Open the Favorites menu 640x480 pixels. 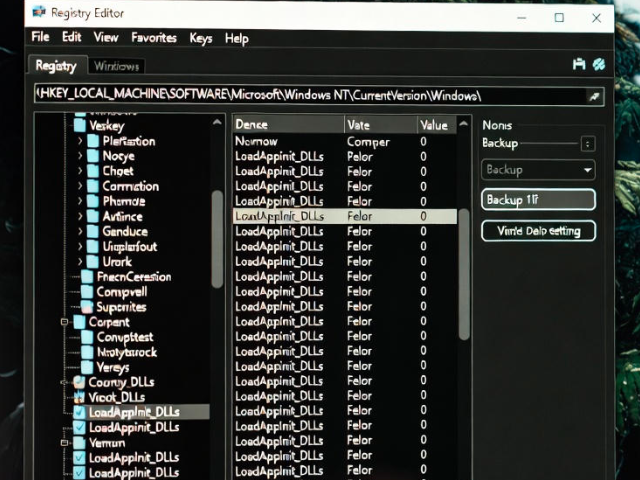pyautogui.click(x=154, y=38)
